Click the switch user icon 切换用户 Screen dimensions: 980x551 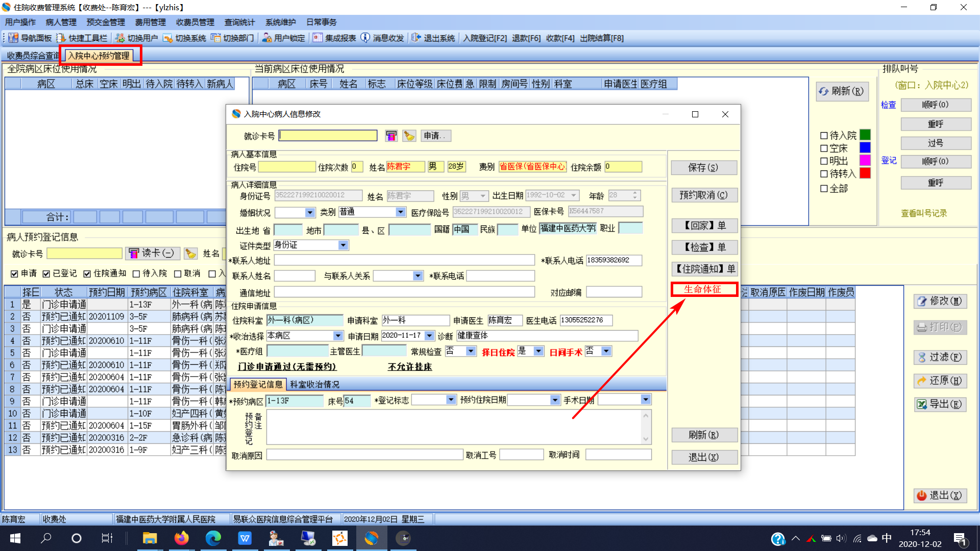[120, 38]
